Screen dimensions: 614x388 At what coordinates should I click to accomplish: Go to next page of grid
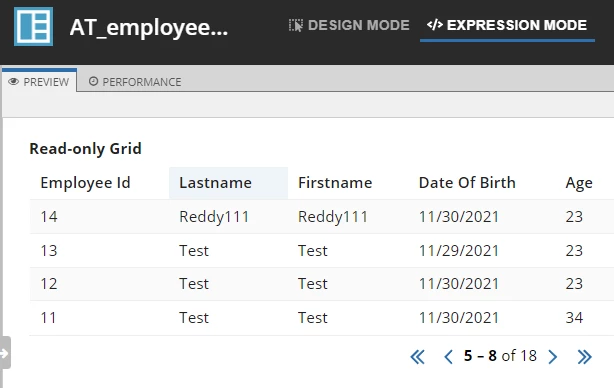pos(553,357)
